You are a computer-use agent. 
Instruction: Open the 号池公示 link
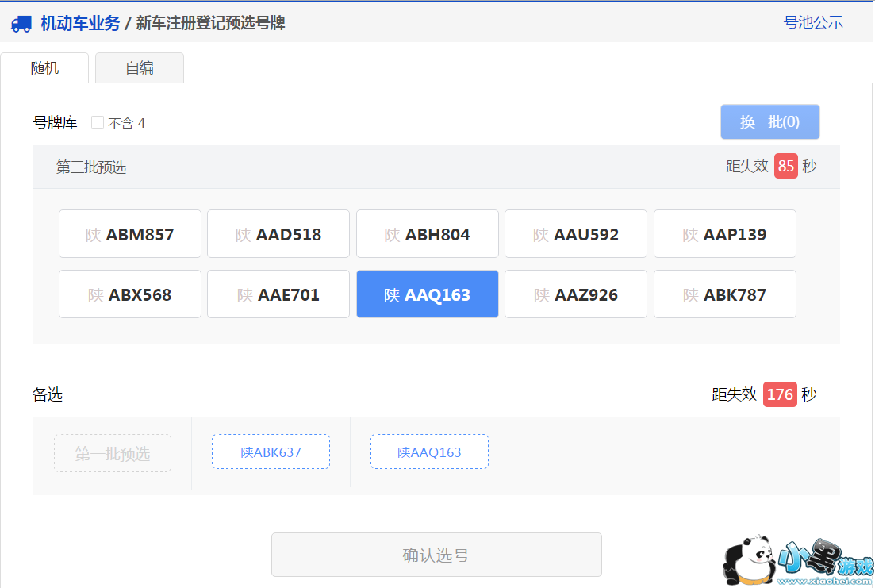813,23
